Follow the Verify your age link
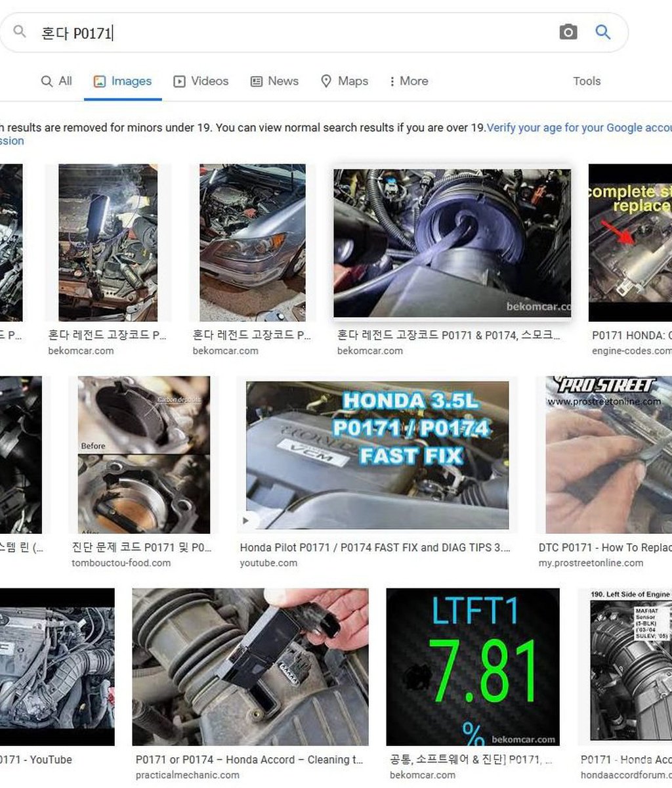This screenshot has height=788, width=672. 579,127
